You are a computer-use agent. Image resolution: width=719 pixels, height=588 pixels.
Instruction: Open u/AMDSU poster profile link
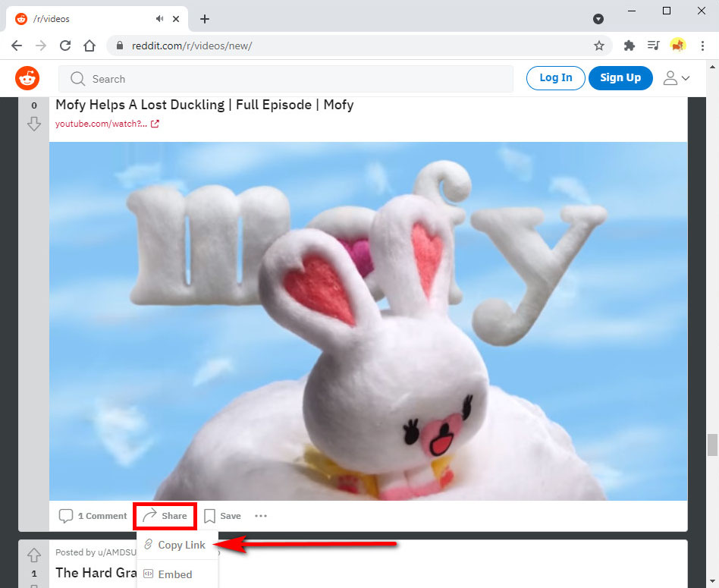[117, 552]
